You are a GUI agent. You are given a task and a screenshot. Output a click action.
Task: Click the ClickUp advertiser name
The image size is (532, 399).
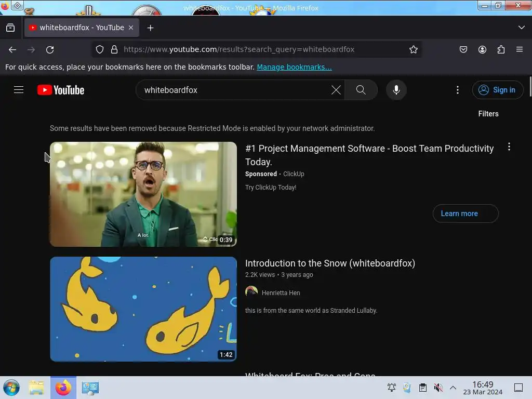coord(294,174)
